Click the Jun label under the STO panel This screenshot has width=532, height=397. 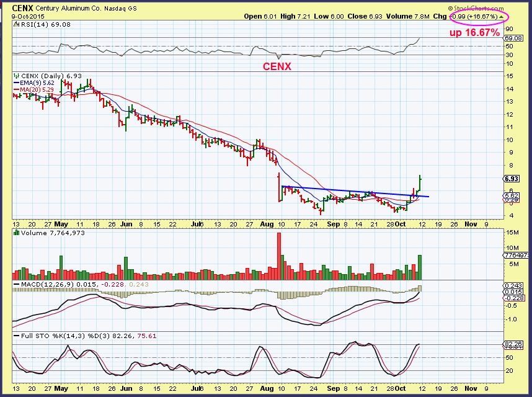[x=126, y=388]
